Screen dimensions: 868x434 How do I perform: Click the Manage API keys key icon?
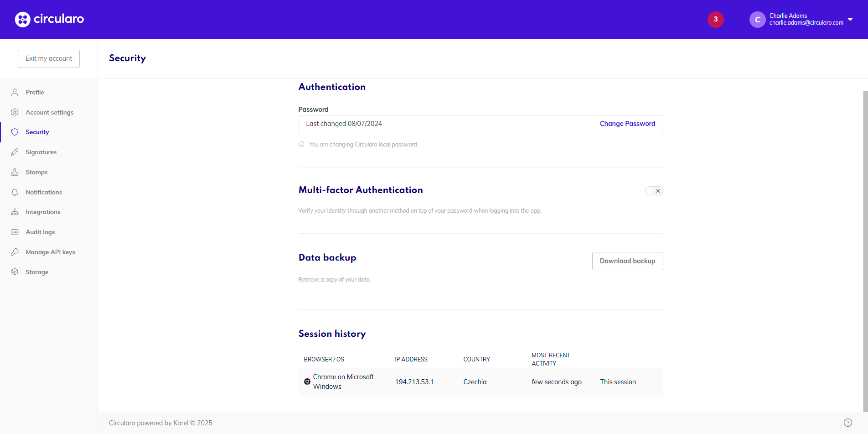15,252
